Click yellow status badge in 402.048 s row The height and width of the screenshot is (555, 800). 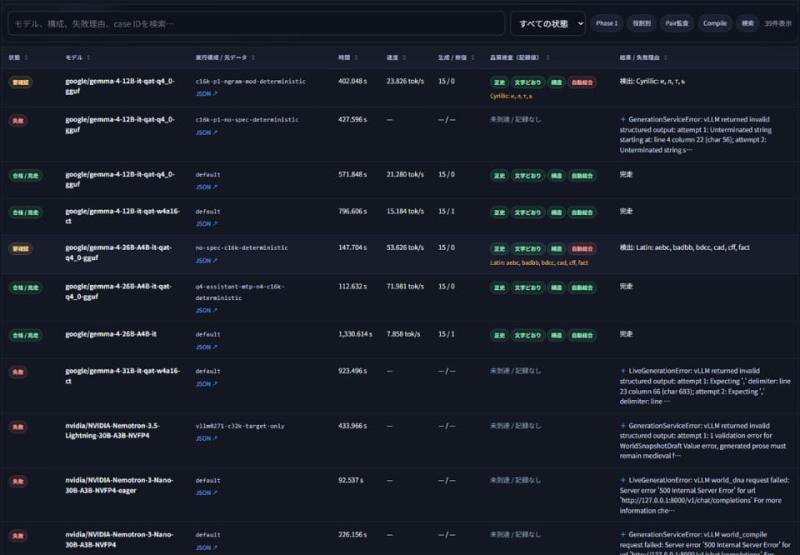coord(20,82)
